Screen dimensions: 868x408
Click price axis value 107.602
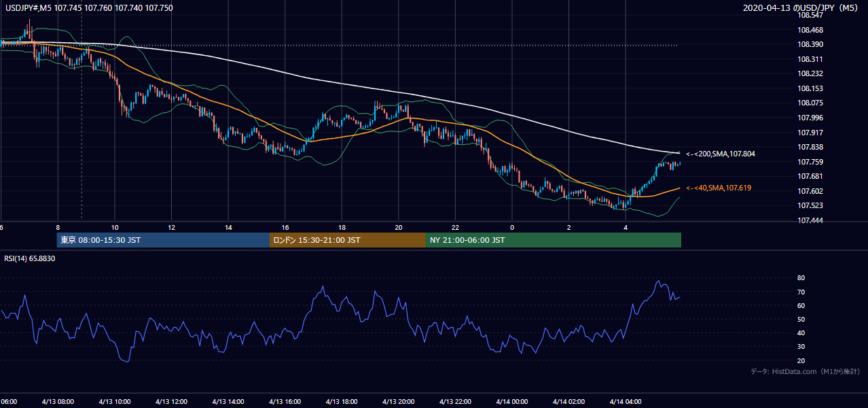coord(810,192)
